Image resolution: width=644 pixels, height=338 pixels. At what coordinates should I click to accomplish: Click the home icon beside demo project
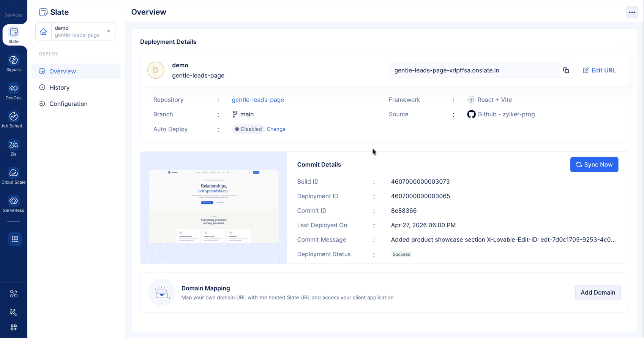pyautogui.click(x=43, y=32)
